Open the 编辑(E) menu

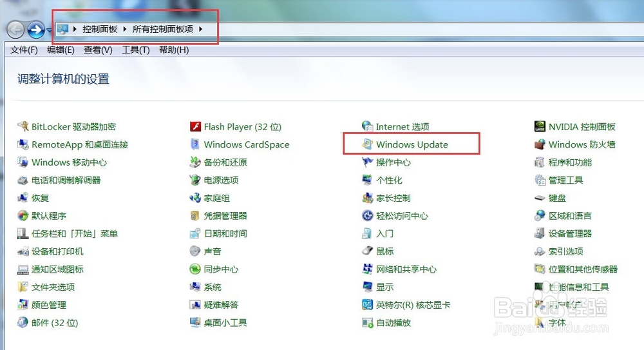(x=61, y=50)
